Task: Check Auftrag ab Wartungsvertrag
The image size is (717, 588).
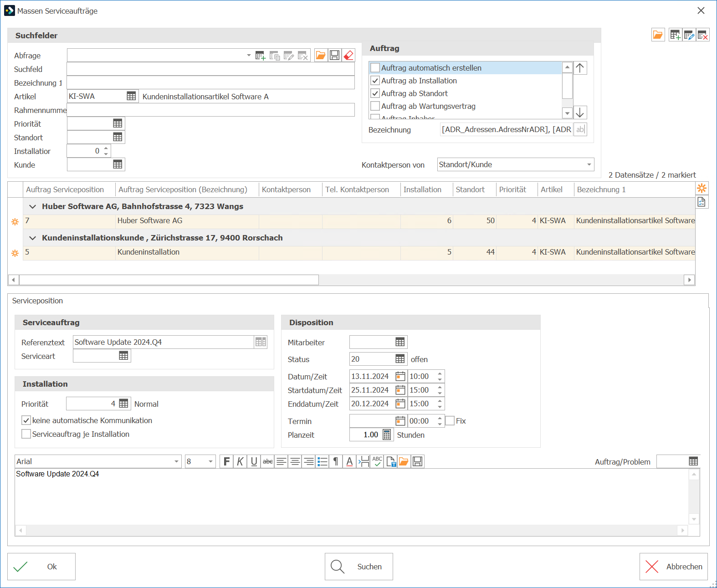Action: pos(375,106)
